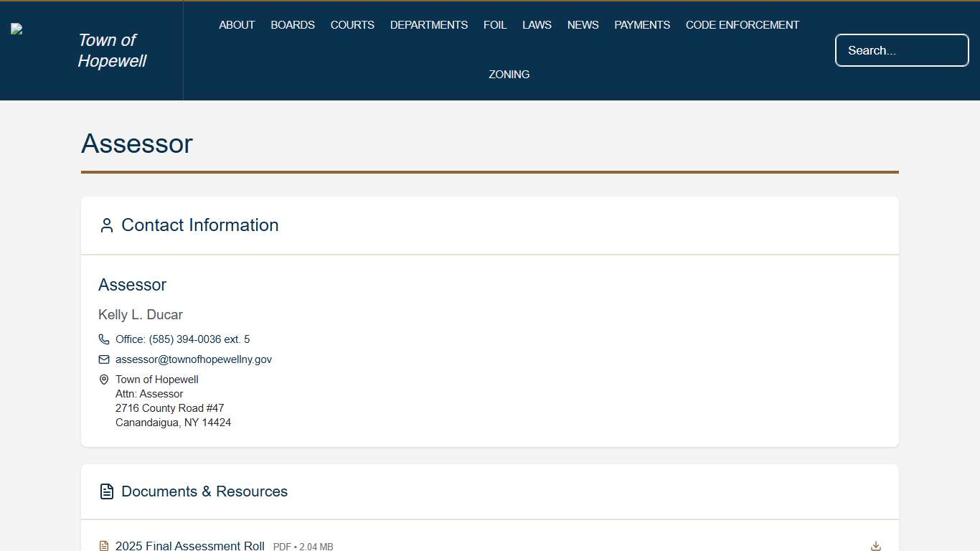The height and width of the screenshot is (551, 980).
Task: Click the assessor@townofhopewellny.gov email link
Action: [x=194, y=359]
